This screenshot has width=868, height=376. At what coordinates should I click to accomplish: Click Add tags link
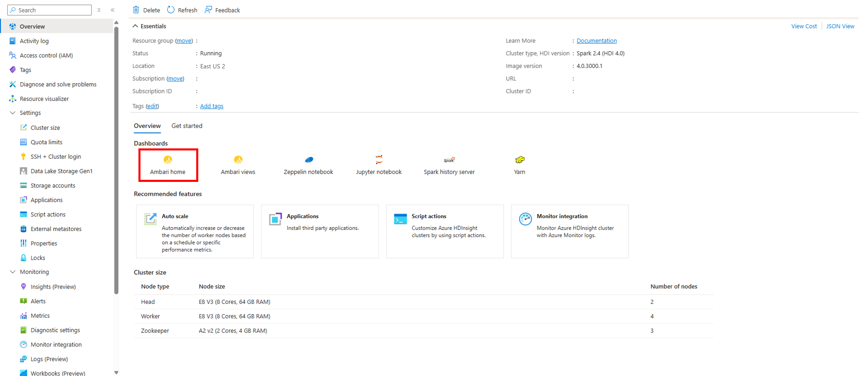pos(212,106)
